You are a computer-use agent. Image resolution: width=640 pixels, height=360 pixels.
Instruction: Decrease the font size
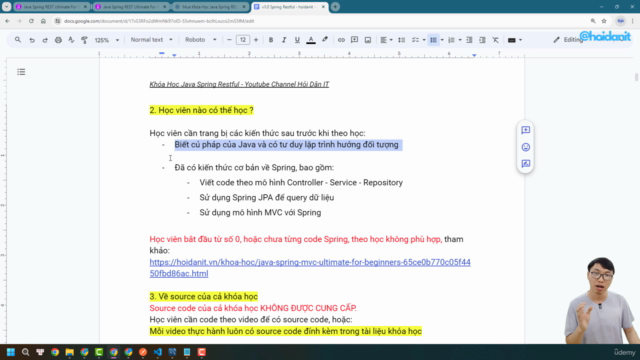pyautogui.click(x=229, y=40)
